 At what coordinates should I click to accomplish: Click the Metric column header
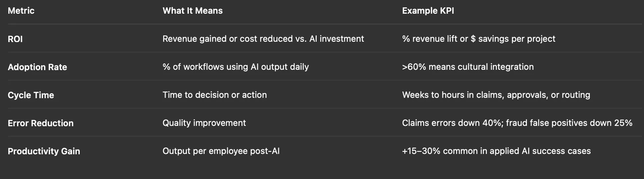tap(21, 11)
